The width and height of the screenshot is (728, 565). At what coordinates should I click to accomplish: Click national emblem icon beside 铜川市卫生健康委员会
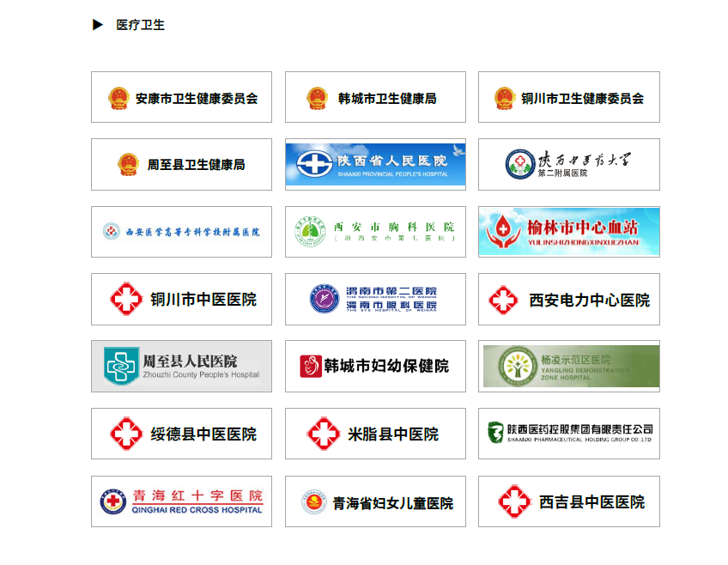click(505, 98)
